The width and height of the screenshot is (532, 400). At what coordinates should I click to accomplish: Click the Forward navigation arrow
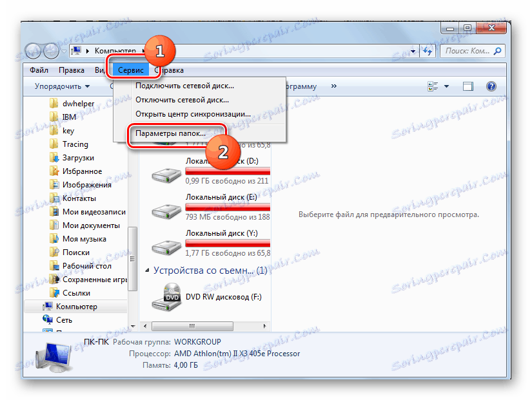50,50
